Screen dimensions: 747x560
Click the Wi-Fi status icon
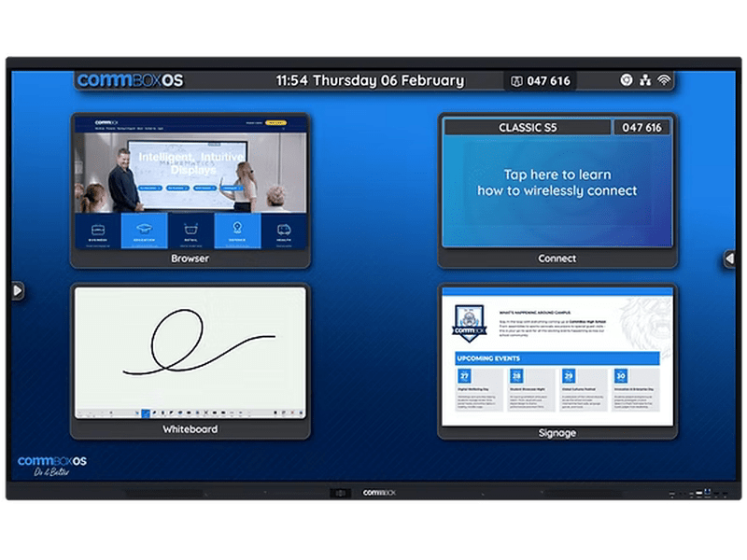665,80
